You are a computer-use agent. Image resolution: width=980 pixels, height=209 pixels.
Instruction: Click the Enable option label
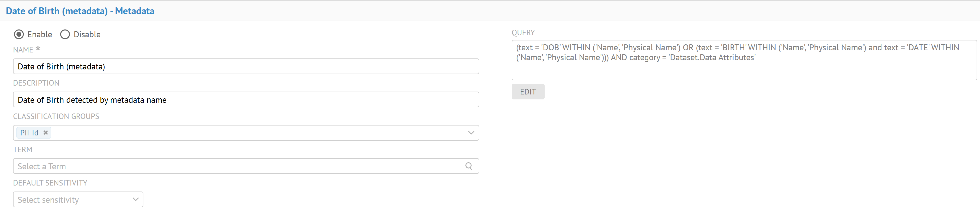tap(40, 35)
